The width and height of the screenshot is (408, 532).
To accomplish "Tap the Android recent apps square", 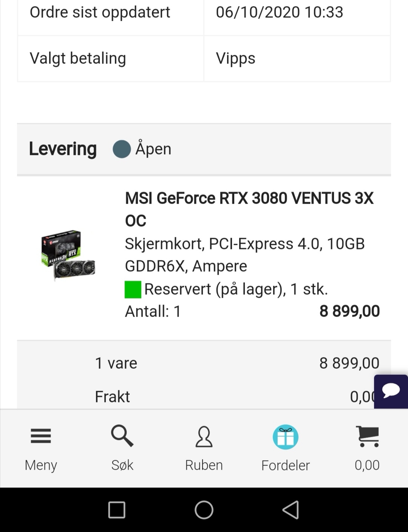I will coord(117,510).
